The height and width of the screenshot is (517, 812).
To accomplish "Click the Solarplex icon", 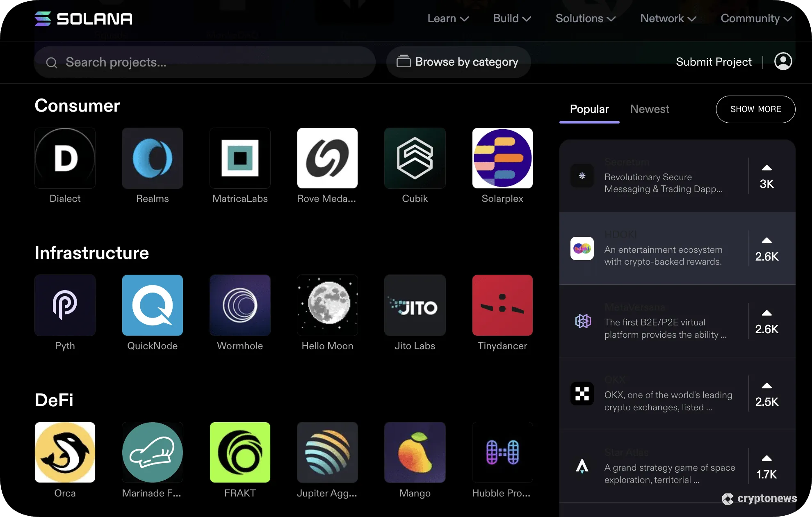I will click(x=502, y=158).
